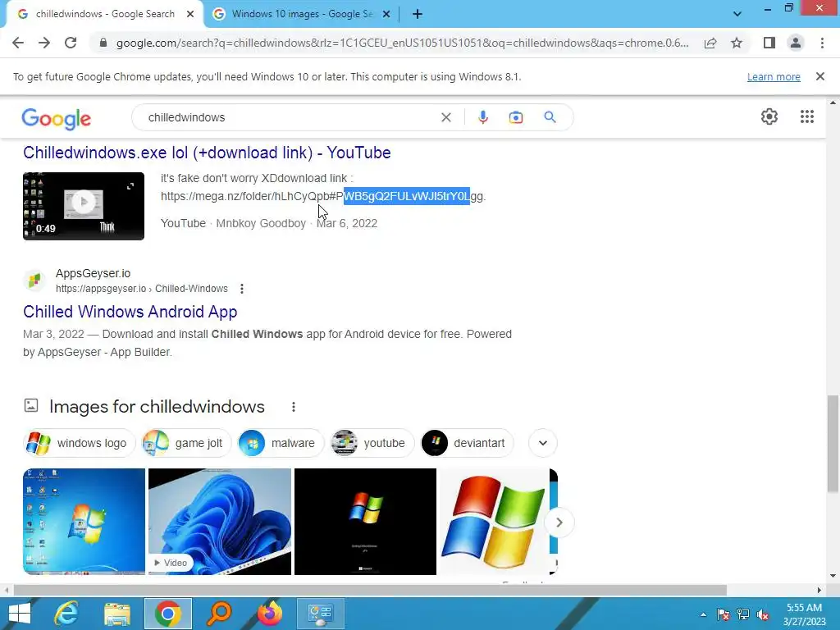Open the Windows 7 desktop image thumbnail
This screenshot has height=630, width=840.
tap(84, 522)
